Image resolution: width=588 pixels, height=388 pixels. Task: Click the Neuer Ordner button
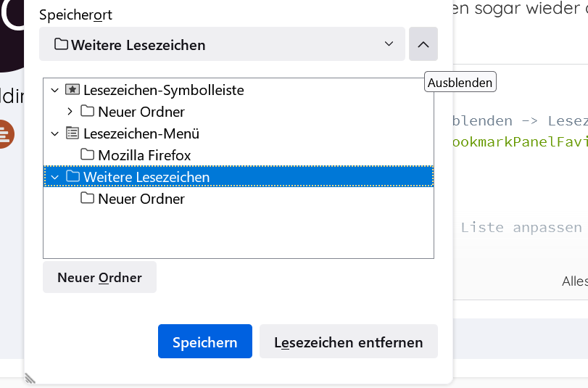pos(99,278)
